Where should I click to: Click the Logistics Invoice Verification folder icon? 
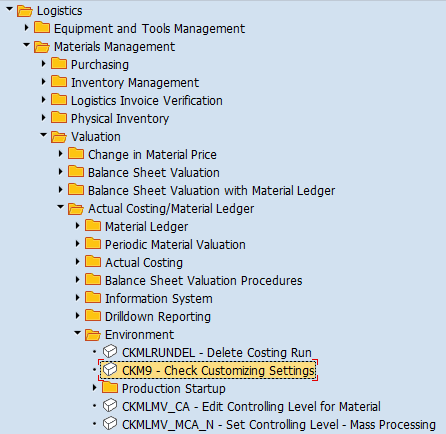pos(59,99)
